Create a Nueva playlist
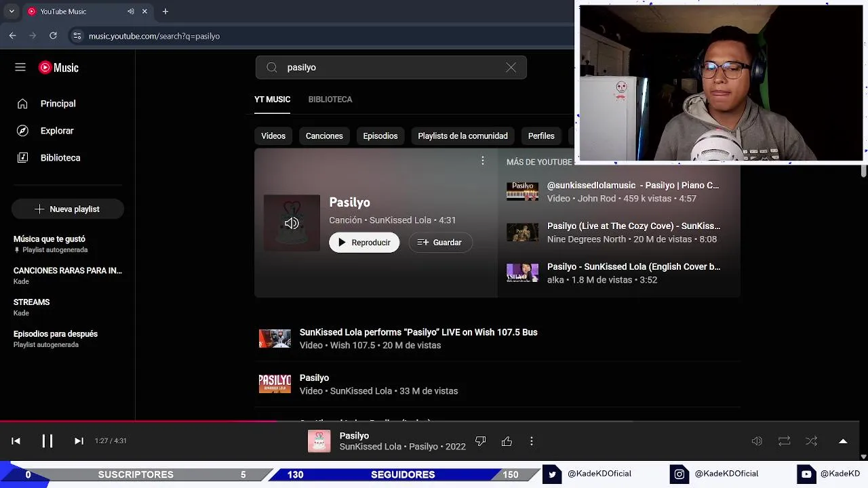The height and width of the screenshot is (488, 868). [67, 209]
